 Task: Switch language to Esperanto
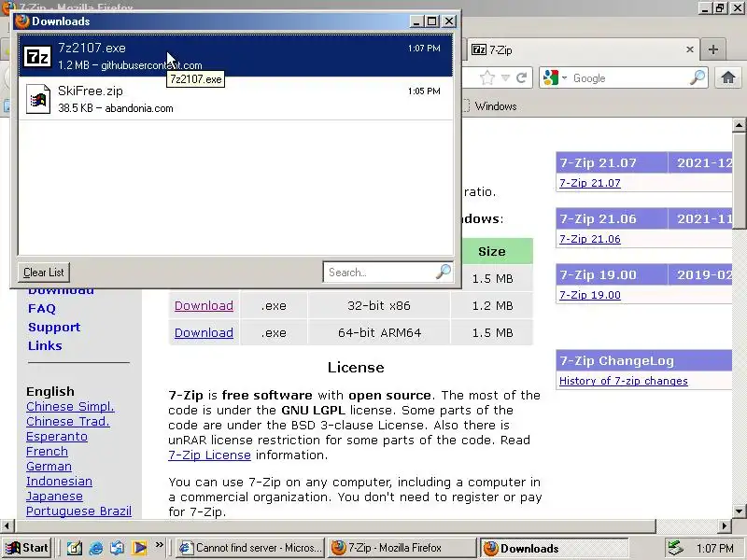click(x=57, y=437)
